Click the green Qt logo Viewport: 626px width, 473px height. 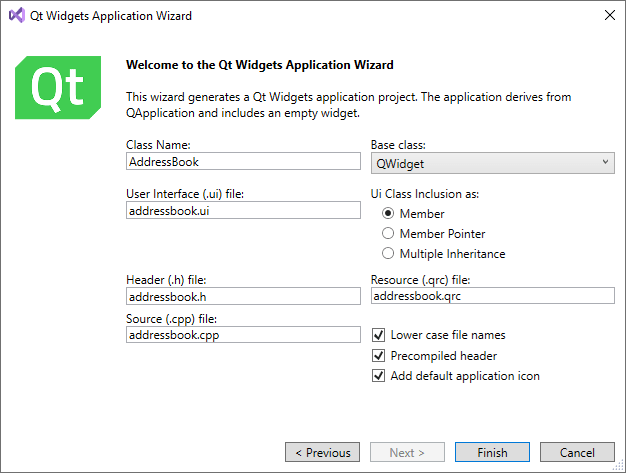(58, 87)
